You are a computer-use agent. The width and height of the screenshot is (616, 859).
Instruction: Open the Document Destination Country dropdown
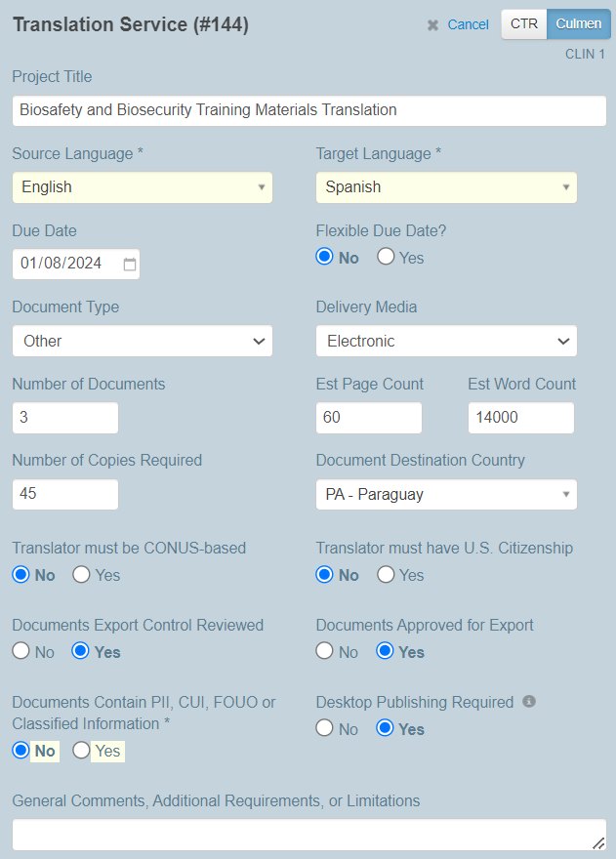tap(446, 494)
